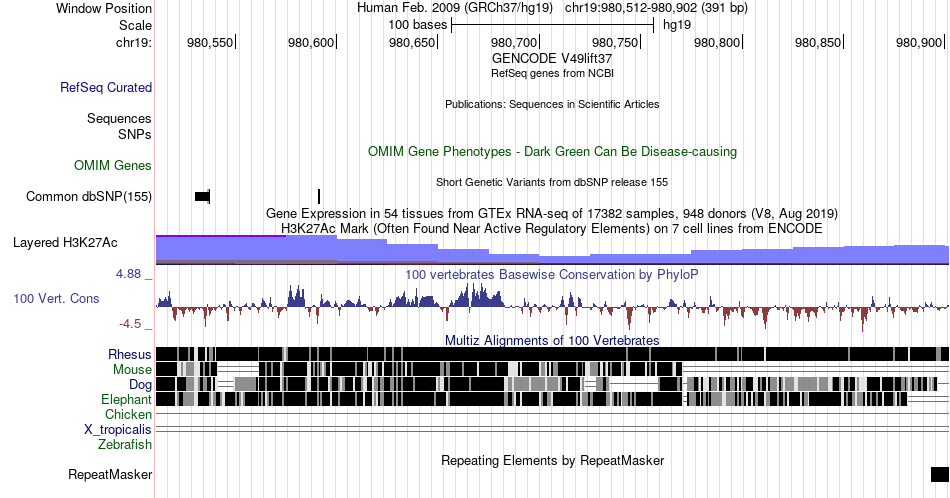Select the Rhesus alignment row label
Image resolution: width=950 pixels, height=498 pixels.
[130, 354]
